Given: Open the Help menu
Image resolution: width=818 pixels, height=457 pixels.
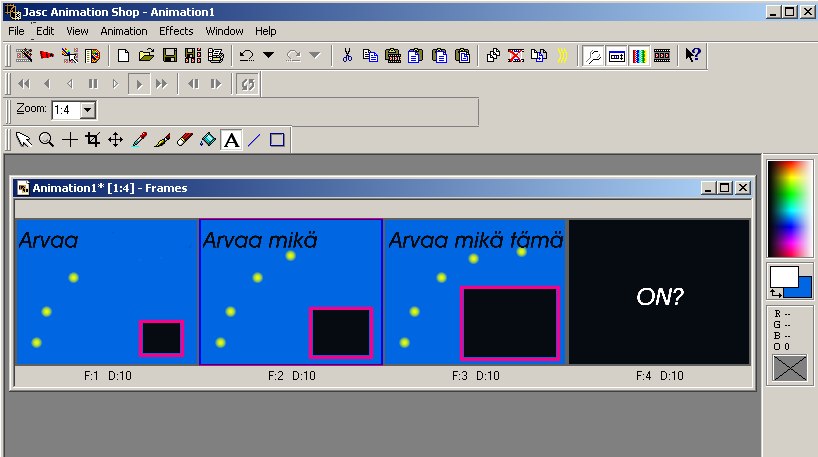Looking at the screenshot, I should click(266, 31).
